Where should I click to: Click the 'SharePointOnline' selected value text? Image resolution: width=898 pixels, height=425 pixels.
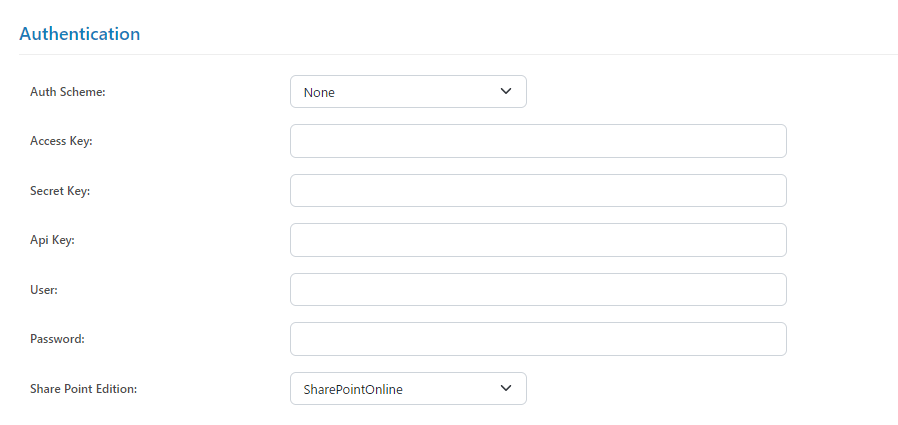[x=353, y=390]
